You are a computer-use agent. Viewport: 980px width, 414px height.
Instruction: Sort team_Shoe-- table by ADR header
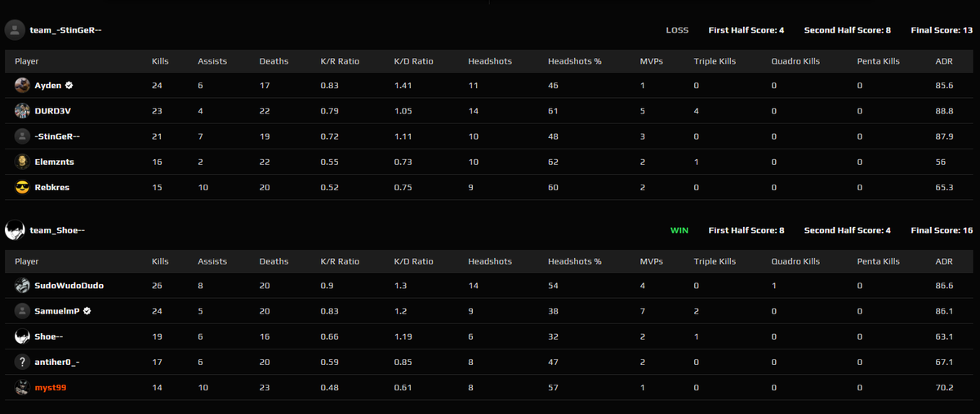point(943,261)
